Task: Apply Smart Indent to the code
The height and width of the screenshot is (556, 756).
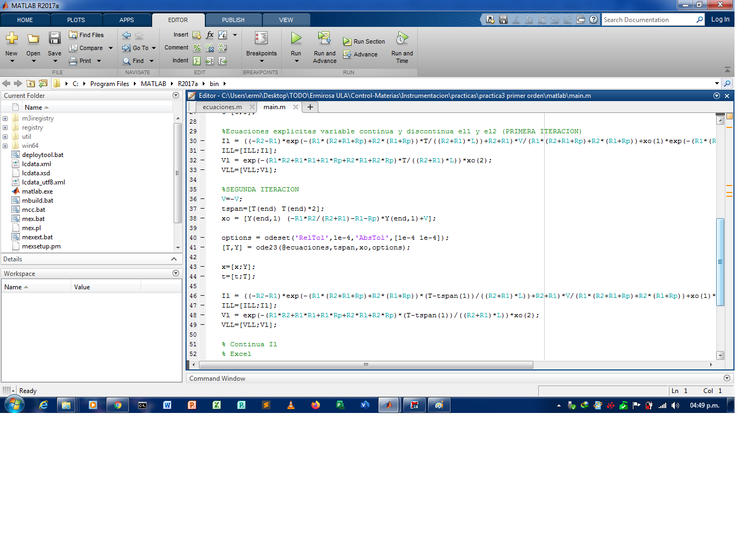Action: pyautogui.click(x=196, y=61)
